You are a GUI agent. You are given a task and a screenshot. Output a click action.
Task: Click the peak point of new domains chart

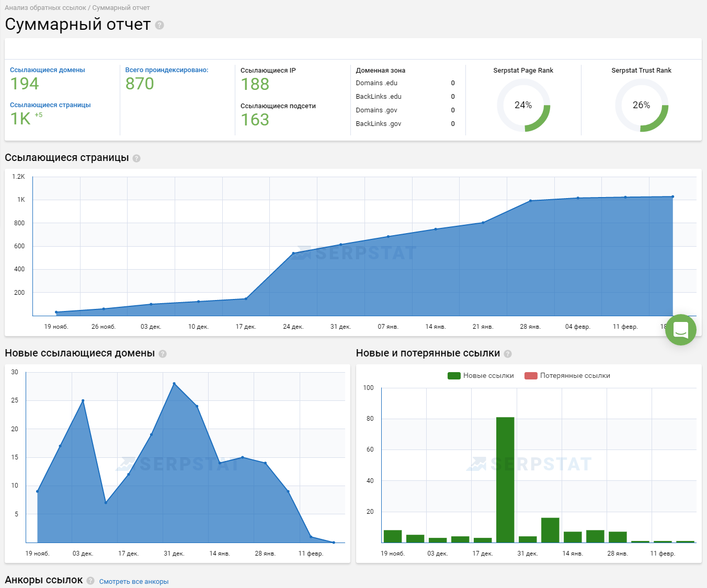coord(174,384)
